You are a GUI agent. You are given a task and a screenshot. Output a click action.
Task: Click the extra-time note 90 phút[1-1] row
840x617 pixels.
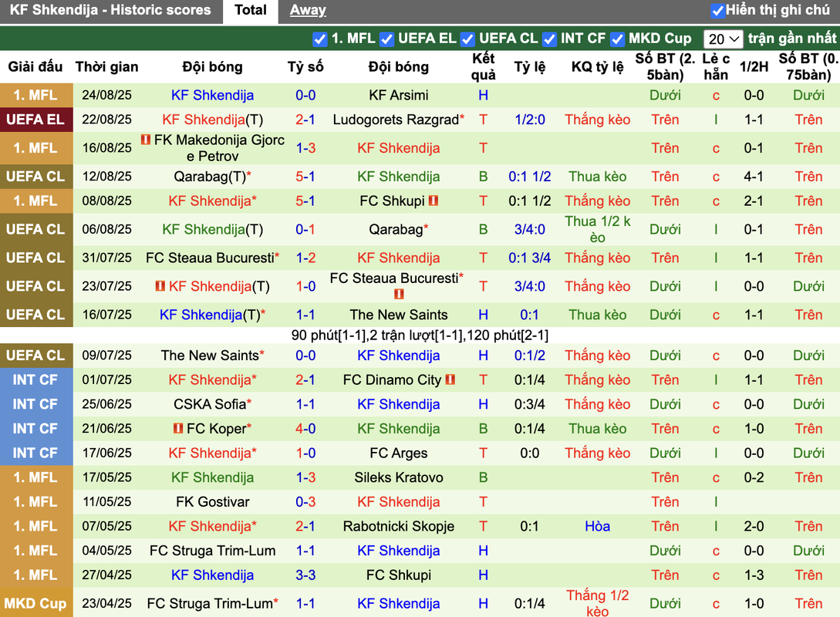420,335
